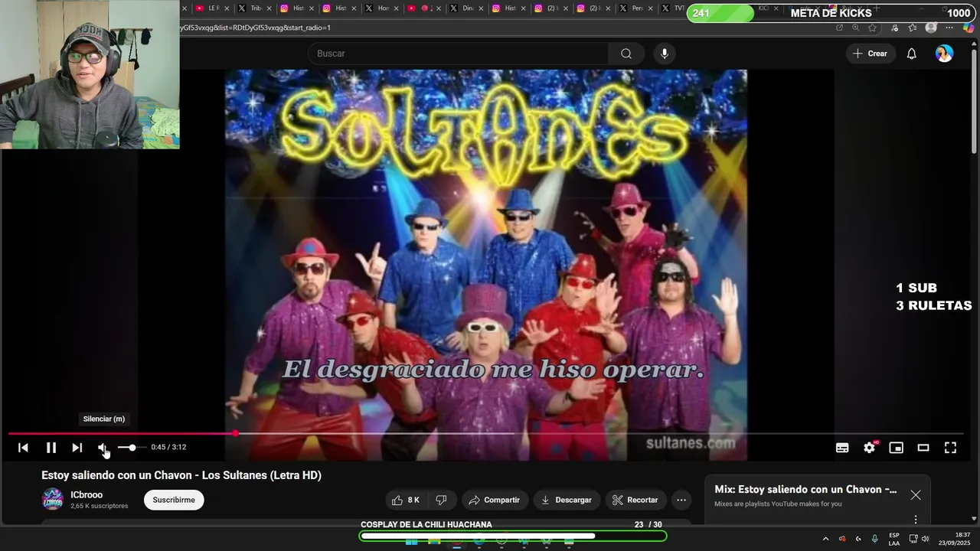The height and width of the screenshot is (551, 980).
Task: Open the Mix playlist options menu
Action: (x=916, y=520)
